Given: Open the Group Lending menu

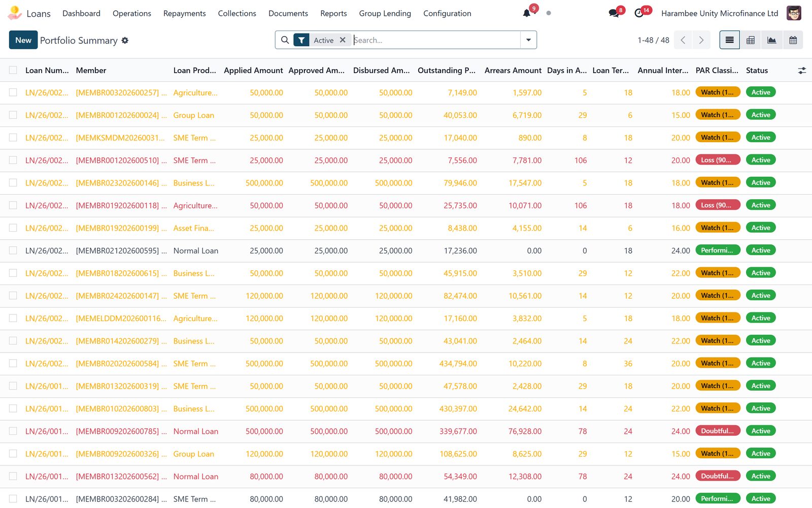Looking at the screenshot, I should click(x=385, y=13).
